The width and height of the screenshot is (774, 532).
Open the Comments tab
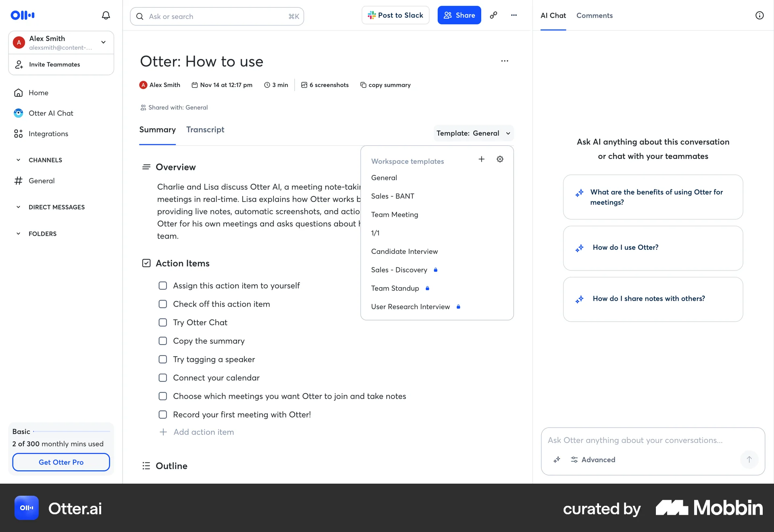click(595, 15)
